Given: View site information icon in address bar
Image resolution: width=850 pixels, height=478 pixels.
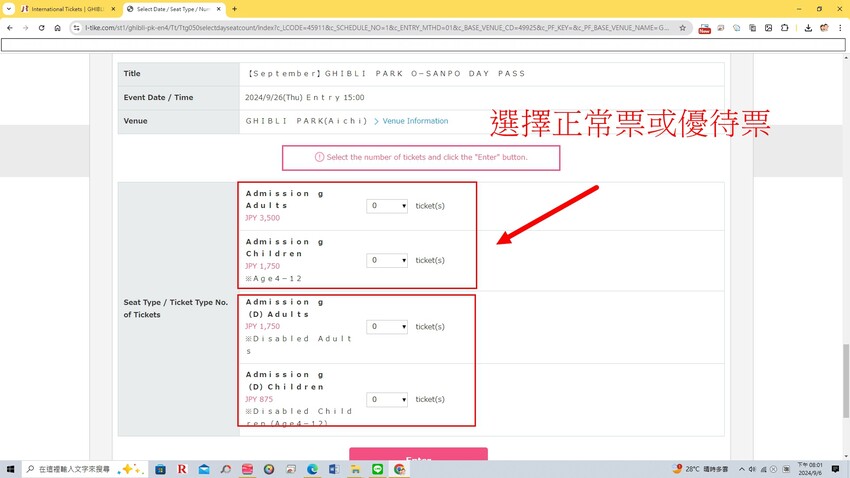Looking at the screenshot, I should click(x=76, y=28).
